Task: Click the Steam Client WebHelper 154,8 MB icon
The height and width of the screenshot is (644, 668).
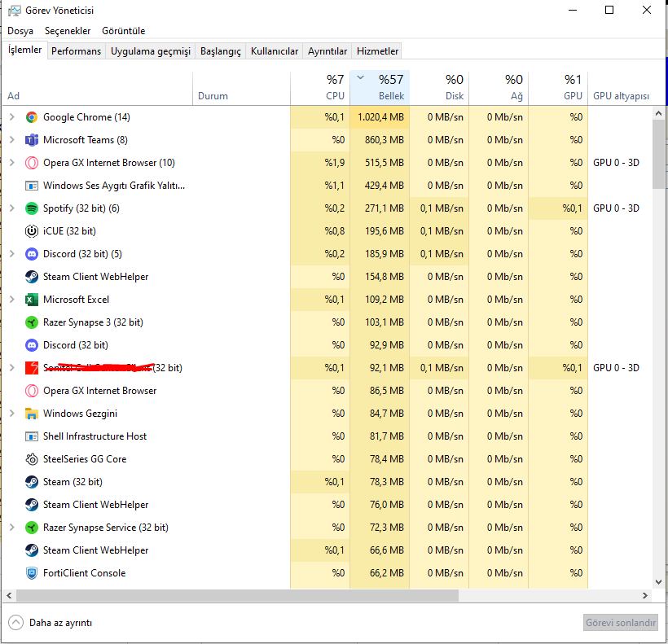Action: click(32, 277)
